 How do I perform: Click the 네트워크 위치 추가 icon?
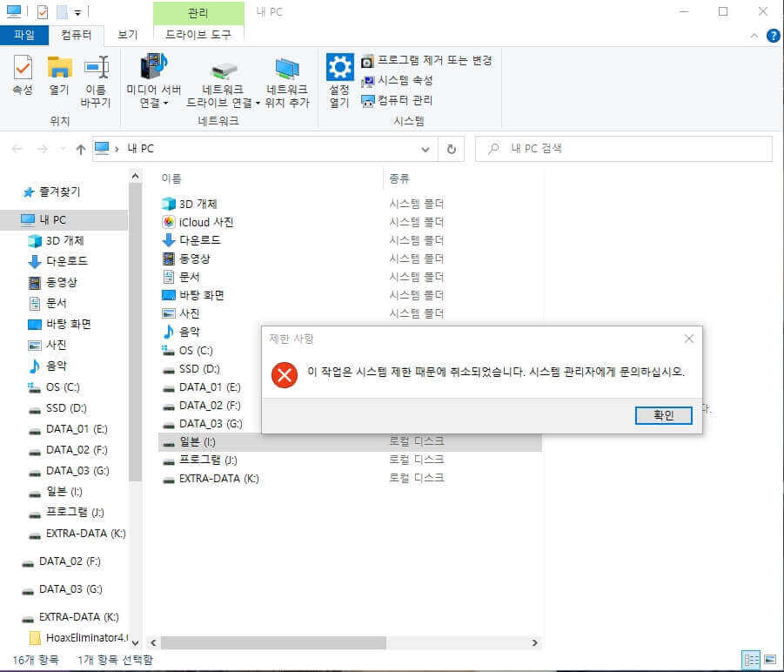click(287, 69)
